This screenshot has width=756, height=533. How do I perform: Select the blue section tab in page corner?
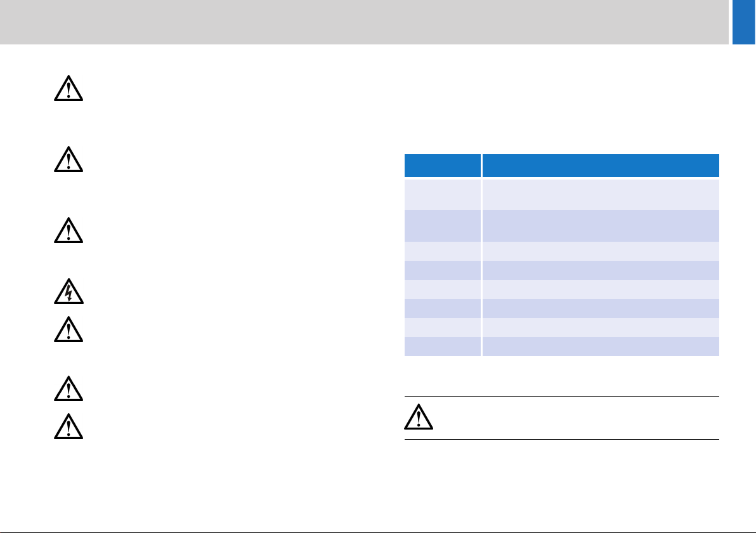743,22
